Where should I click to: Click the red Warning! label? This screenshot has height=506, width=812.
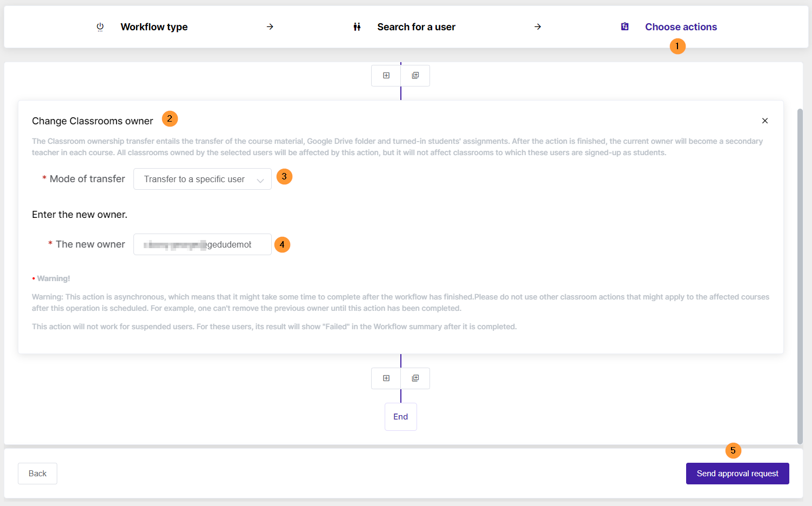(53, 278)
